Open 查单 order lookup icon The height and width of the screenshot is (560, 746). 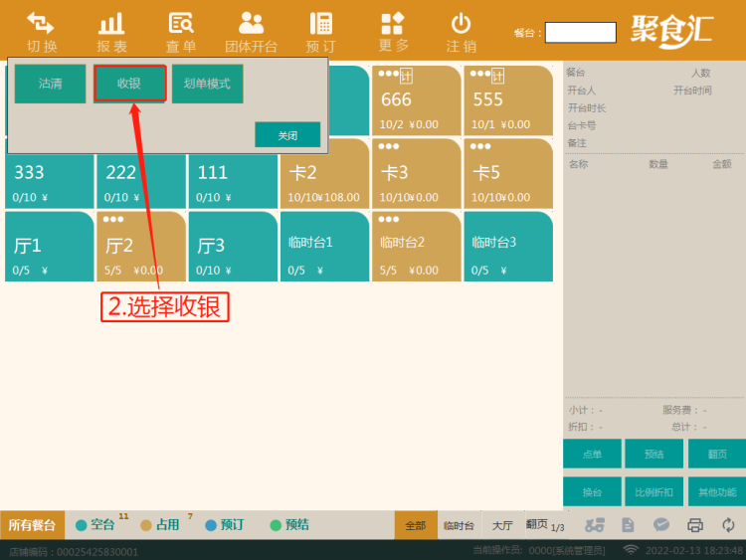[181, 23]
